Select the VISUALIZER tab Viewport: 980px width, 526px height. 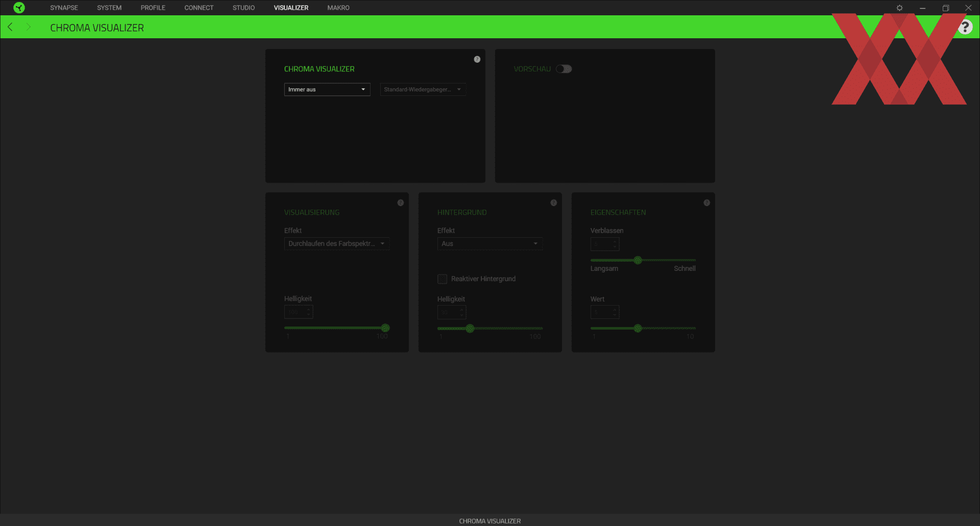291,8
